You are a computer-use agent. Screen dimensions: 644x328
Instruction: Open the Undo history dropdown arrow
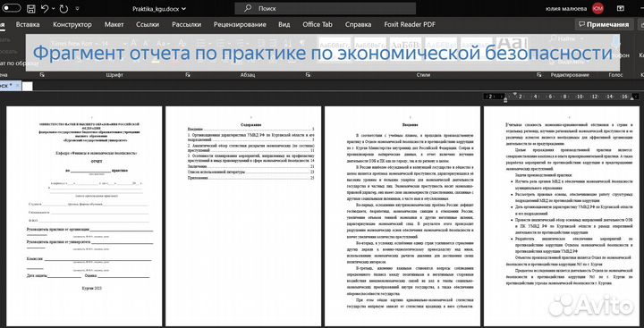[x=53, y=8]
